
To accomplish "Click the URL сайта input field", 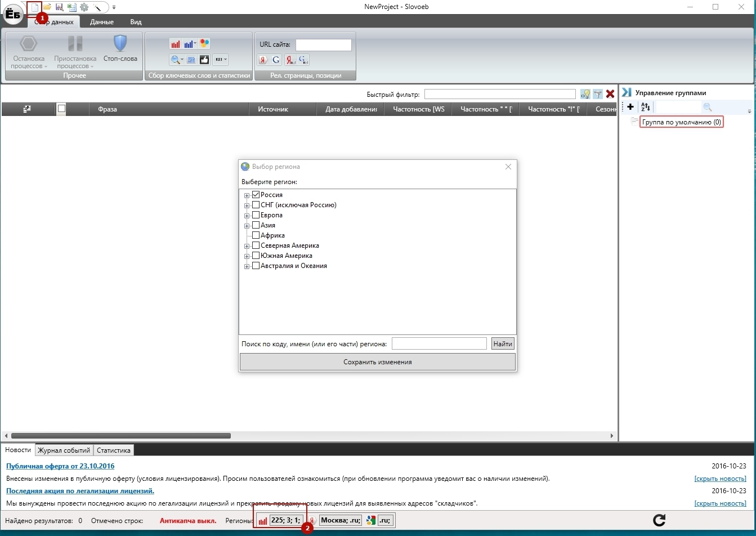I will point(324,44).
